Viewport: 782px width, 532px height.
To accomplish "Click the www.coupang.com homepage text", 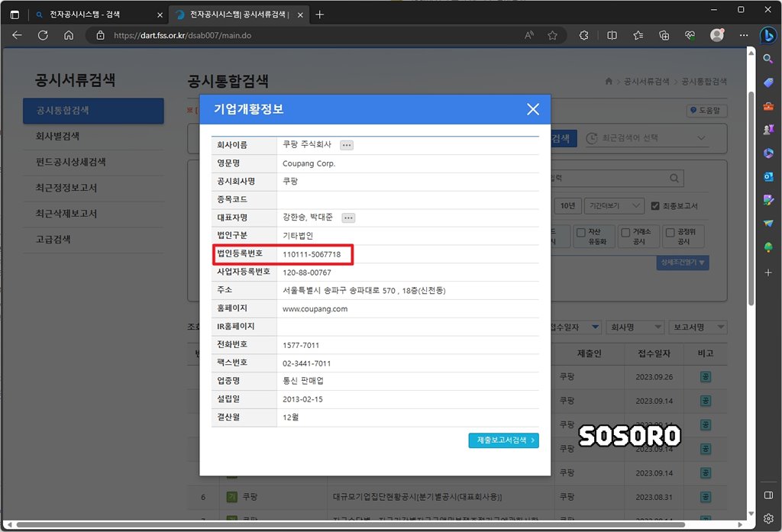I will click(315, 309).
